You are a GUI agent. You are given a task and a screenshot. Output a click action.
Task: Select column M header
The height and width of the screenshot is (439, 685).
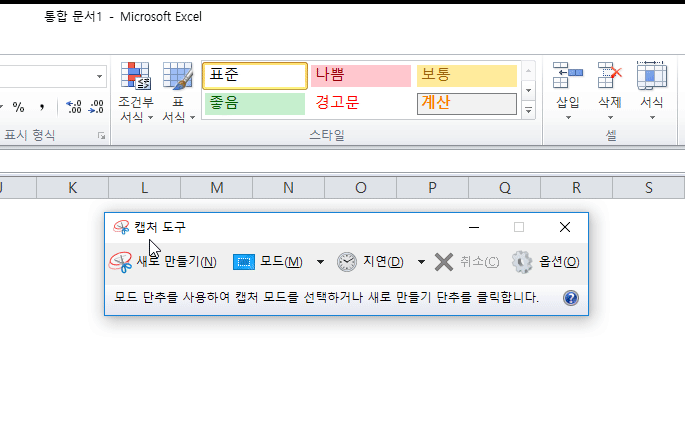pos(217,188)
